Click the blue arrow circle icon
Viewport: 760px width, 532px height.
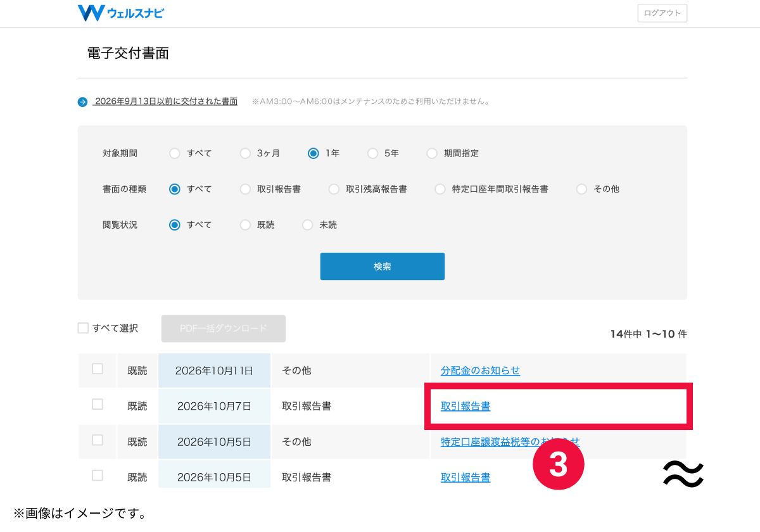[x=82, y=102]
